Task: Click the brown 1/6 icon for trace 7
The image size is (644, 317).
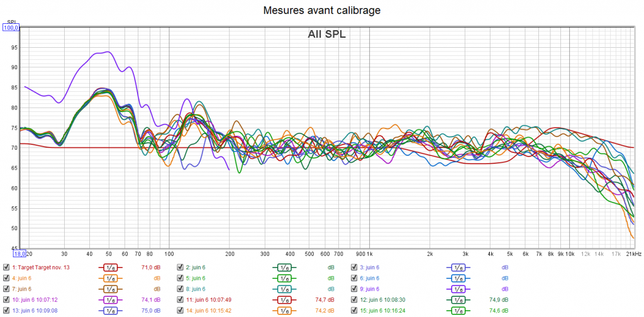Action: pyautogui.click(x=111, y=289)
